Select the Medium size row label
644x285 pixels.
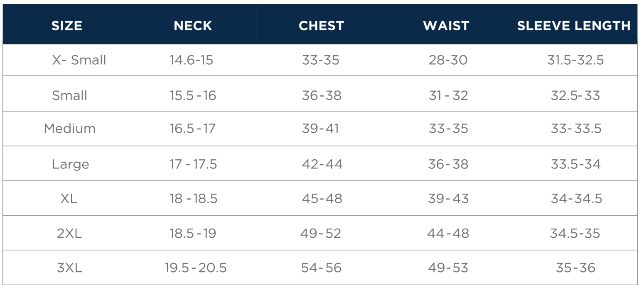pyautogui.click(x=70, y=129)
